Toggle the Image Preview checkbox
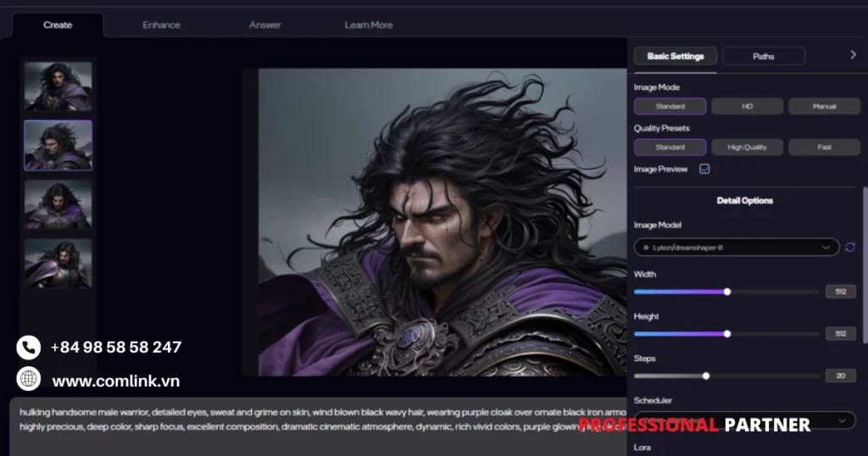The width and height of the screenshot is (868, 456). click(x=704, y=170)
